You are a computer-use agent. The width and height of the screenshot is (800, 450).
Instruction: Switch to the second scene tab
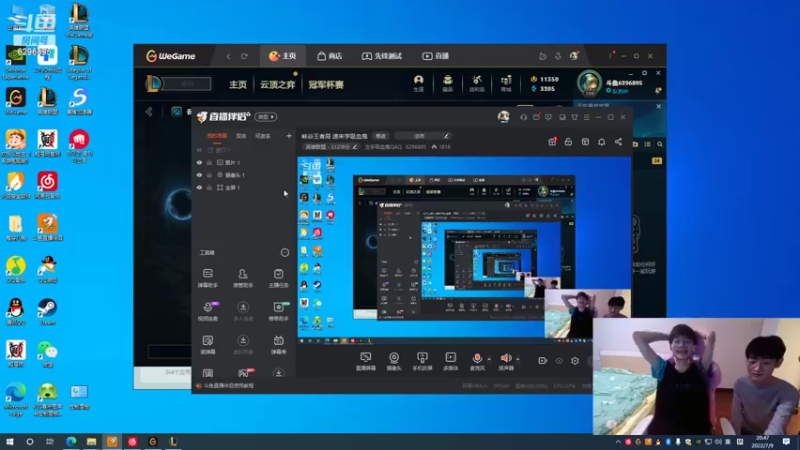(x=241, y=136)
